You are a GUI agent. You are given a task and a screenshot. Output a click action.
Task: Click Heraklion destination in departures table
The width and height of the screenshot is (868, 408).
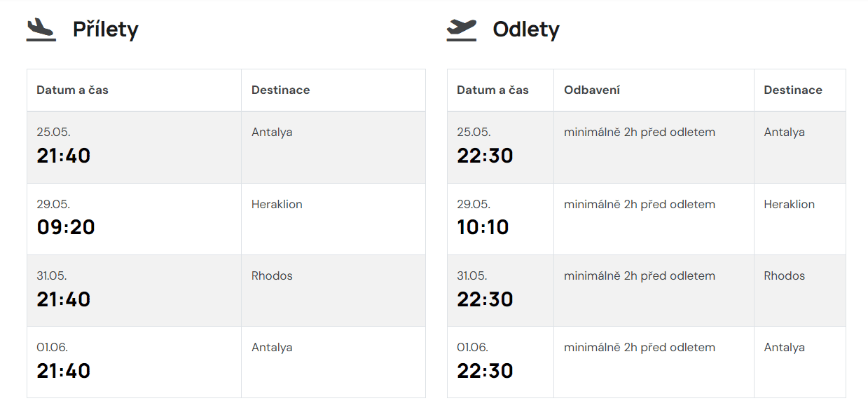click(789, 205)
